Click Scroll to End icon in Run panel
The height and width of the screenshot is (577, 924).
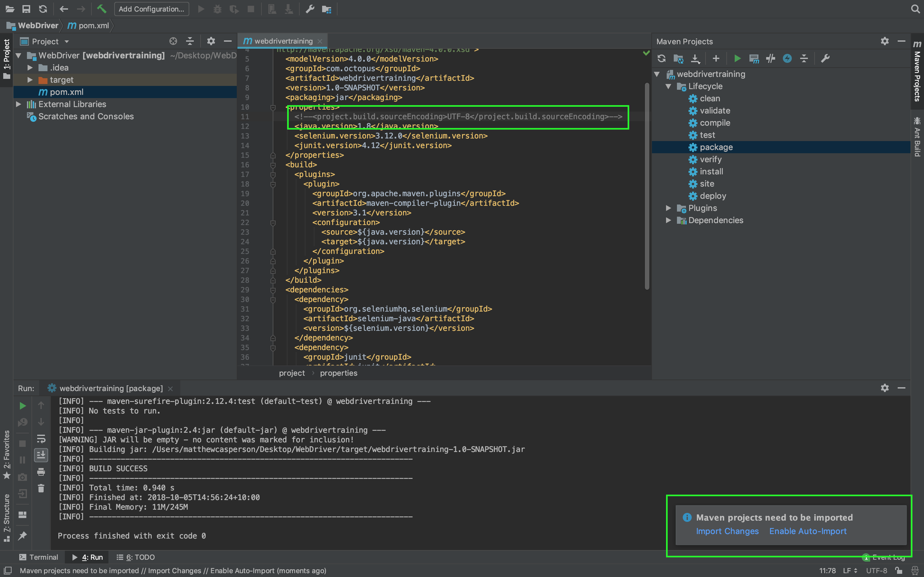point(41,455)
